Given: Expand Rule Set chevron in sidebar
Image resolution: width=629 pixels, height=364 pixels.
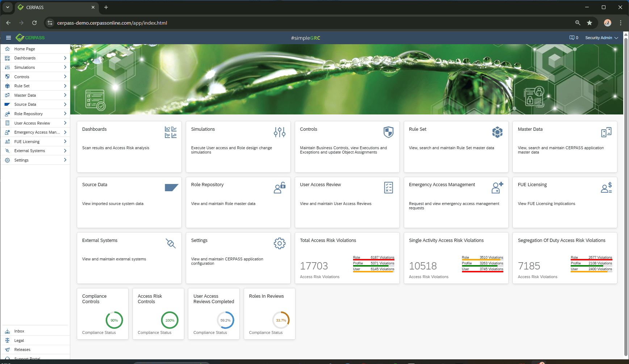Looking at the screenshot, I should pyautogui.click(x=65, y=86).
